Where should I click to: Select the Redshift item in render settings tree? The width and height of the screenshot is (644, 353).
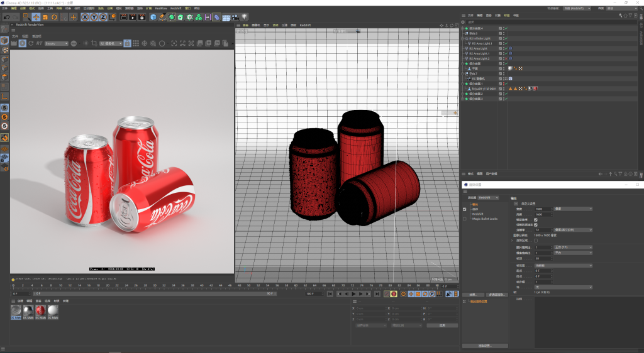click(478, 214)
